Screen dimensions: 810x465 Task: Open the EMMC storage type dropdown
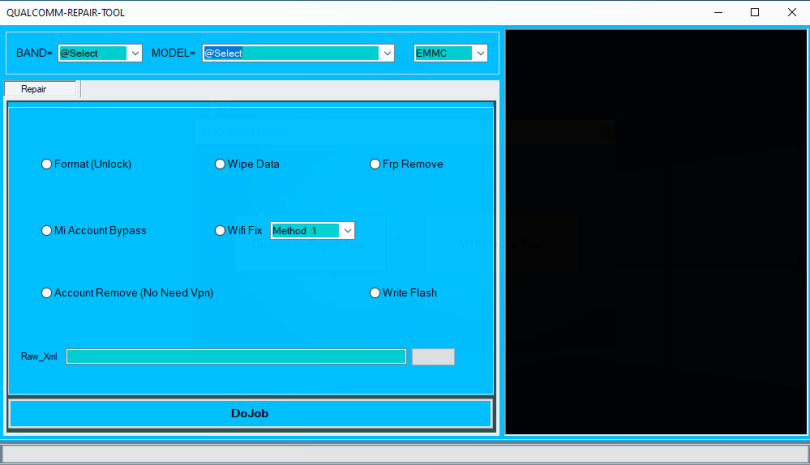pyautogui.click(x=480, y=53)
